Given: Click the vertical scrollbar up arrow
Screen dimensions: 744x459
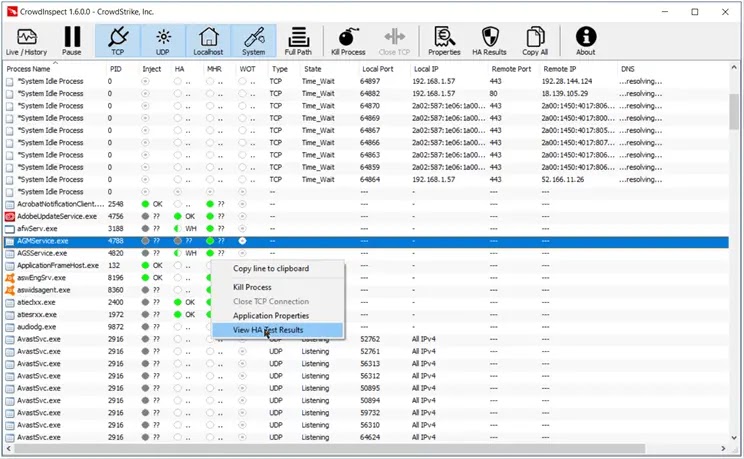Looking at the screenshot, I should (735, 68).
